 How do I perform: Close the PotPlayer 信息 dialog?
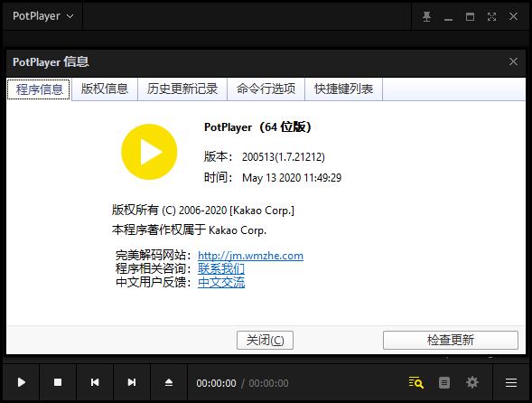coord(513,61)
